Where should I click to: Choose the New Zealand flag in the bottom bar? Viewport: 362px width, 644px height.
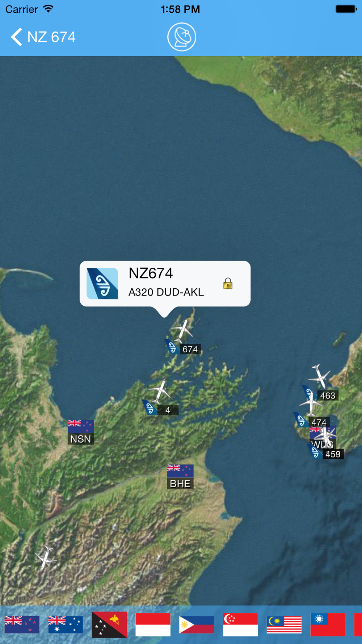pyautogui.click(x=22, y=625)
